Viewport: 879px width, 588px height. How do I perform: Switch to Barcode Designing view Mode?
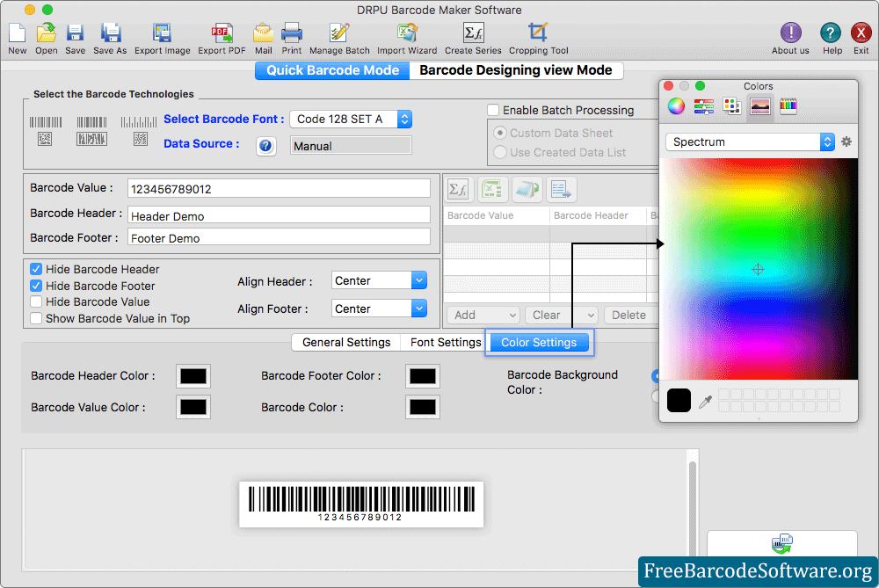coord(516,70)
